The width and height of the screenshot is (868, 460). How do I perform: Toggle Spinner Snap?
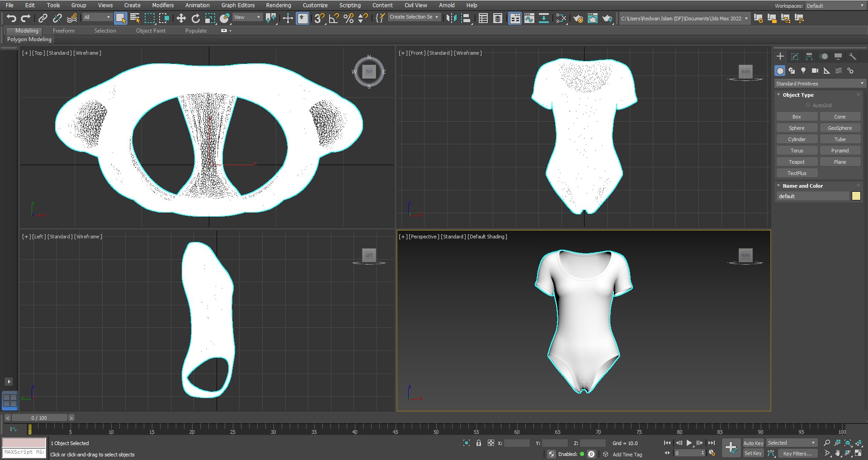coord(363,18)
